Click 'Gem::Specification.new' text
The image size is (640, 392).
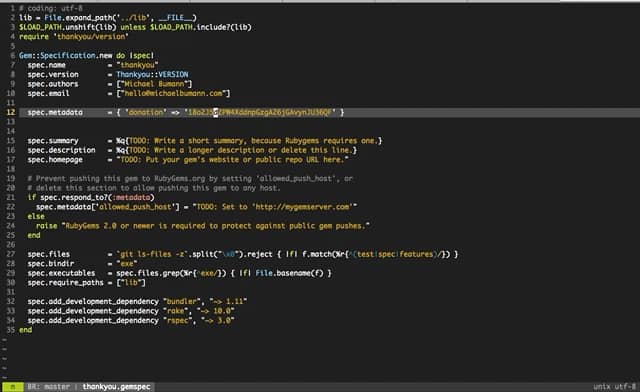(x=65, y=56)
